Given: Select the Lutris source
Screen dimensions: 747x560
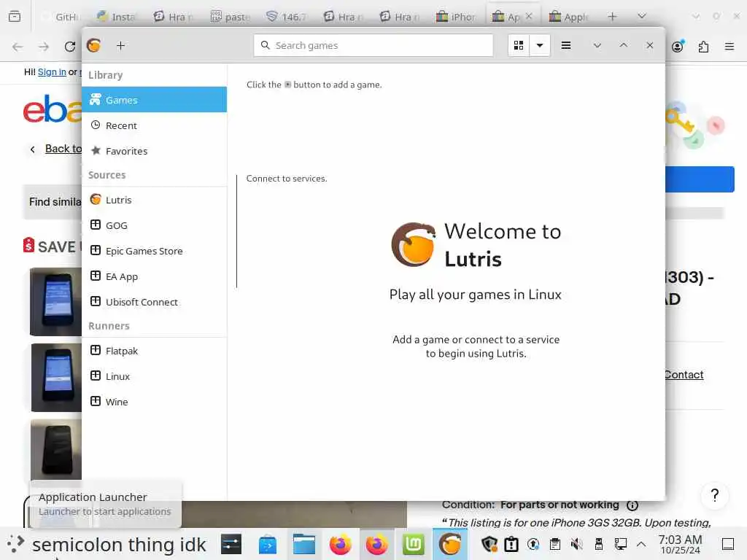Looking at the screenshot, I should [155, 200].
